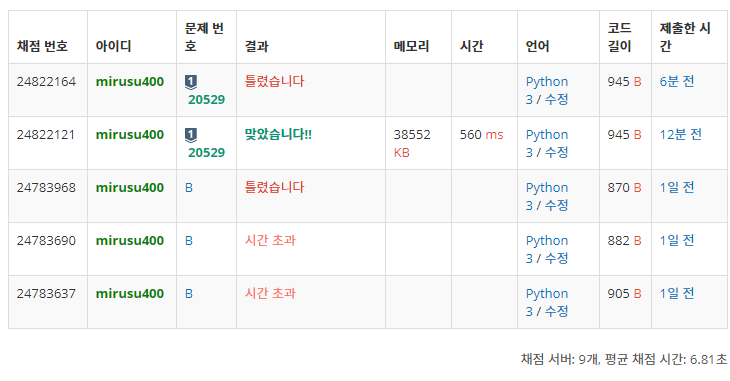Click '1일 전' time in row 24783968

[x=677, y=188]
